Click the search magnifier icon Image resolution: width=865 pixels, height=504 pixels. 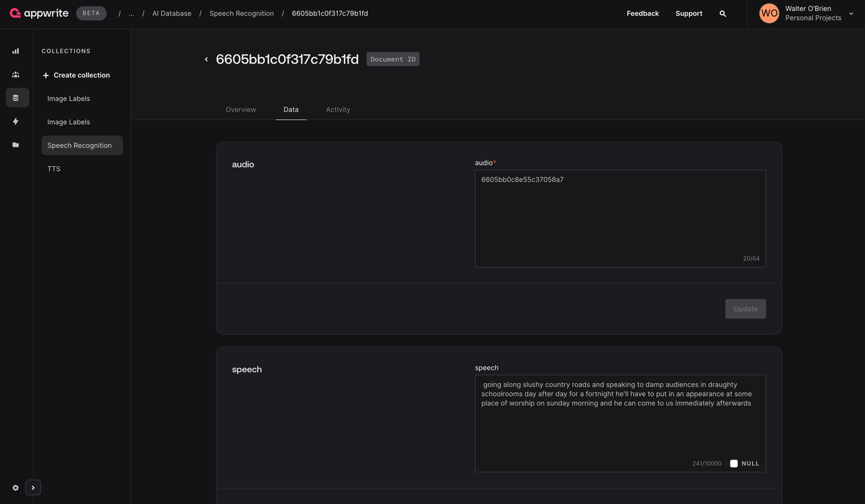[x=722, y=14]
